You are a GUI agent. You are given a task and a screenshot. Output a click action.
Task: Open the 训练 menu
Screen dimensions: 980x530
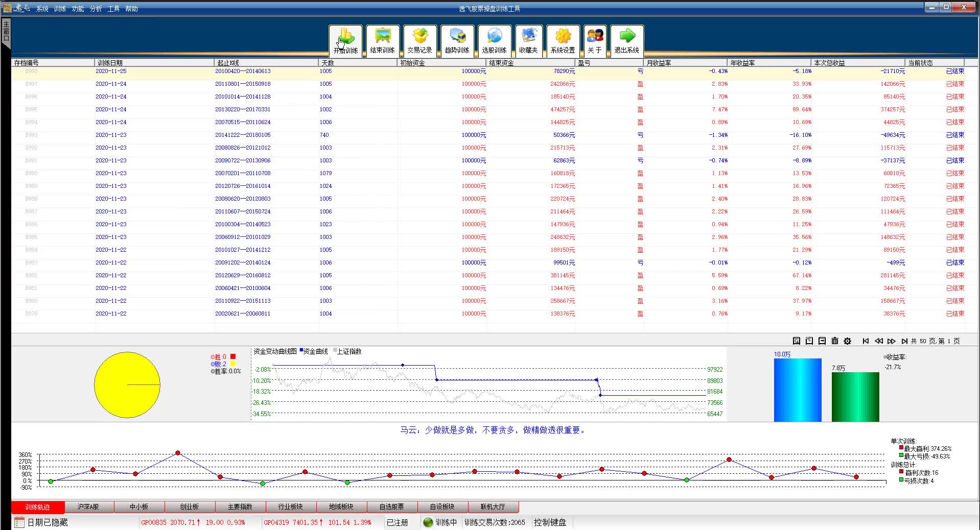(60, 9)
